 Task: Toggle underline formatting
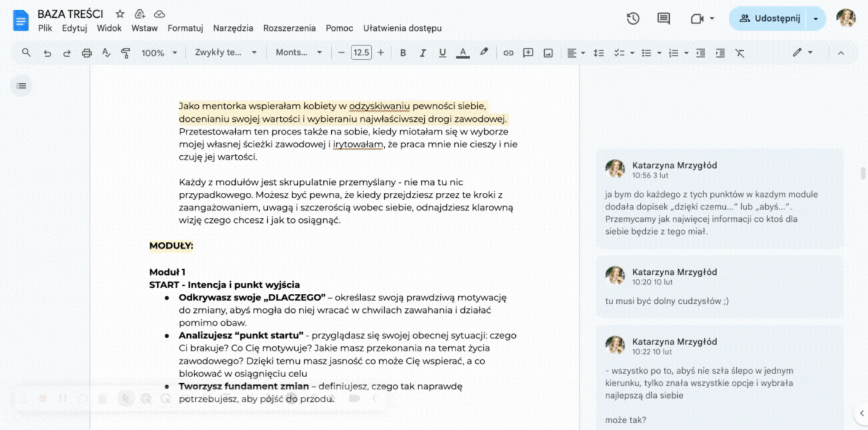coord(442,53)
